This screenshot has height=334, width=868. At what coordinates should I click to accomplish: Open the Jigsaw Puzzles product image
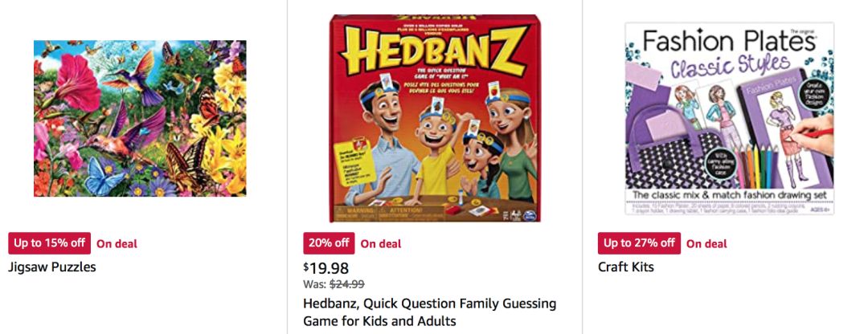[x=140, y=118]
